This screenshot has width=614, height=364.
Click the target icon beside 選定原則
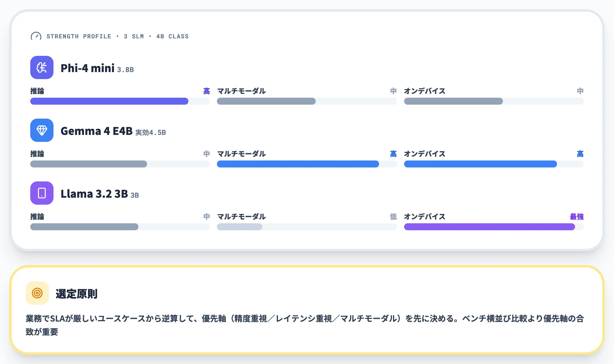(x=37, y=293)
